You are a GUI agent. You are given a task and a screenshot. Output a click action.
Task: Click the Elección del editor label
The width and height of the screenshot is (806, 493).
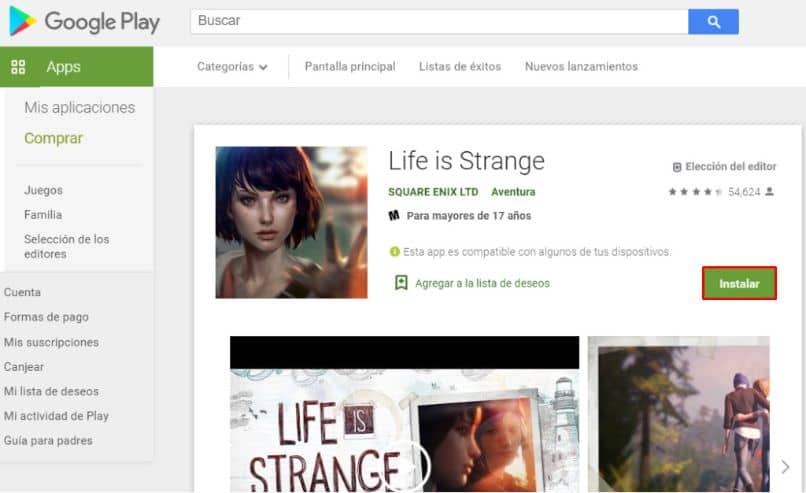tap(730, 167)
